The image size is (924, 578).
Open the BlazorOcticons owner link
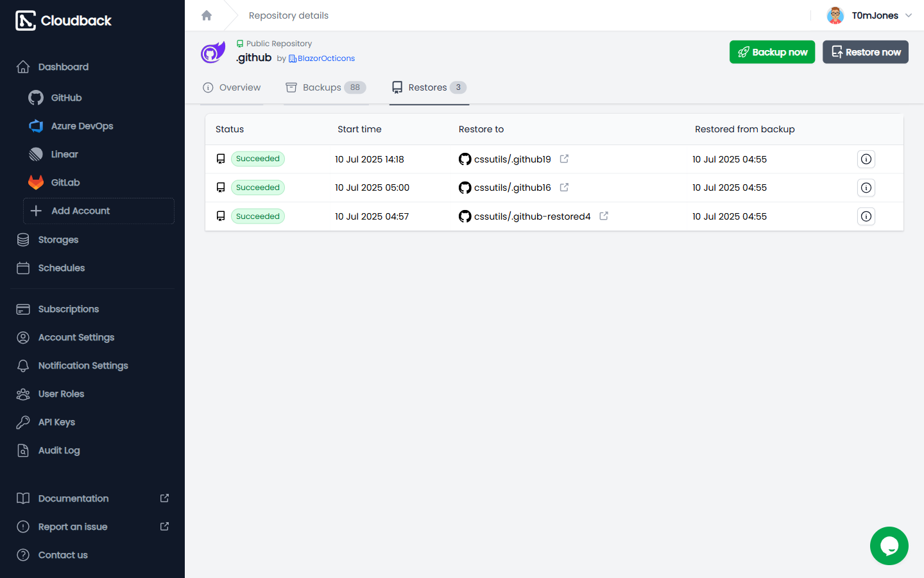(321, 58)
